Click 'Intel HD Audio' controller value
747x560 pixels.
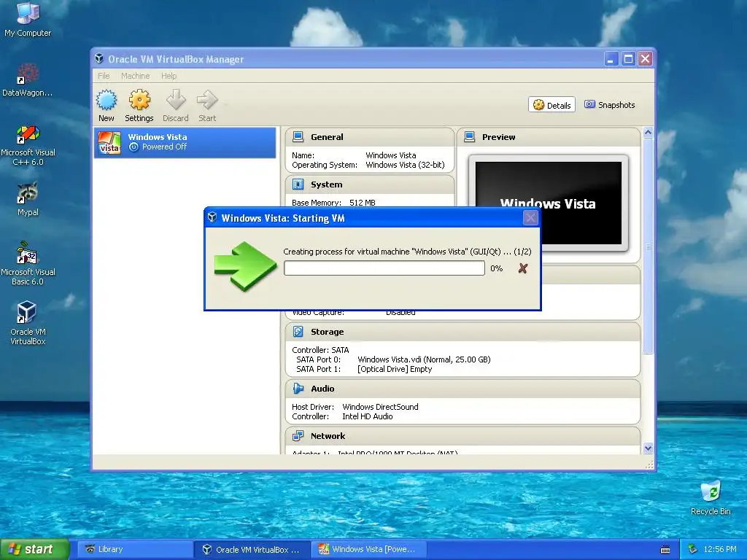pos(368,416)
